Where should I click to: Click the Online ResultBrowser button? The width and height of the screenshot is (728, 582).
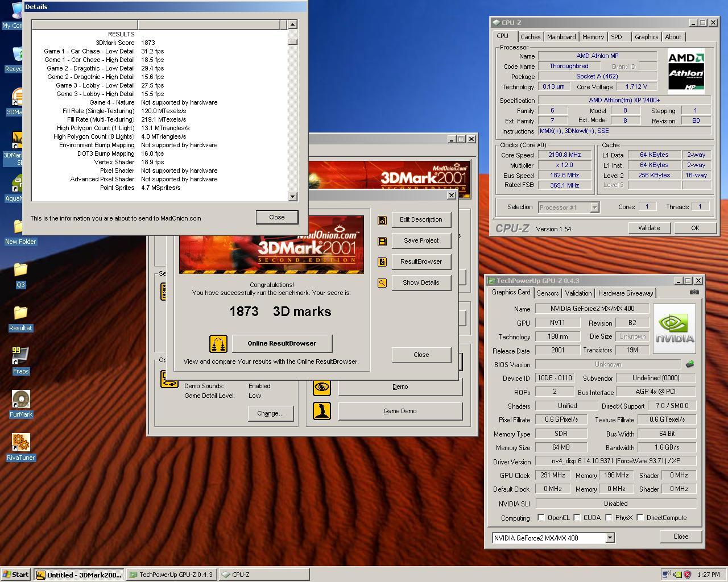(282, 343)
